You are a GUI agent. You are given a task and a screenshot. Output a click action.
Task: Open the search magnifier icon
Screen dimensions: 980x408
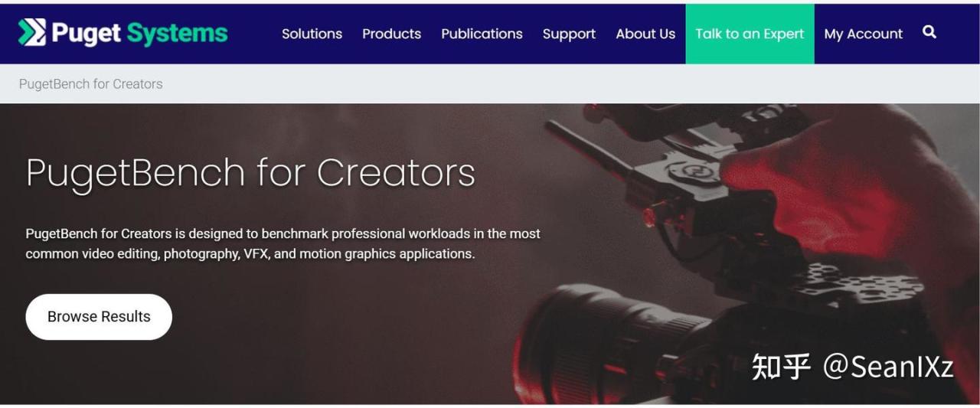pos(929,32)
